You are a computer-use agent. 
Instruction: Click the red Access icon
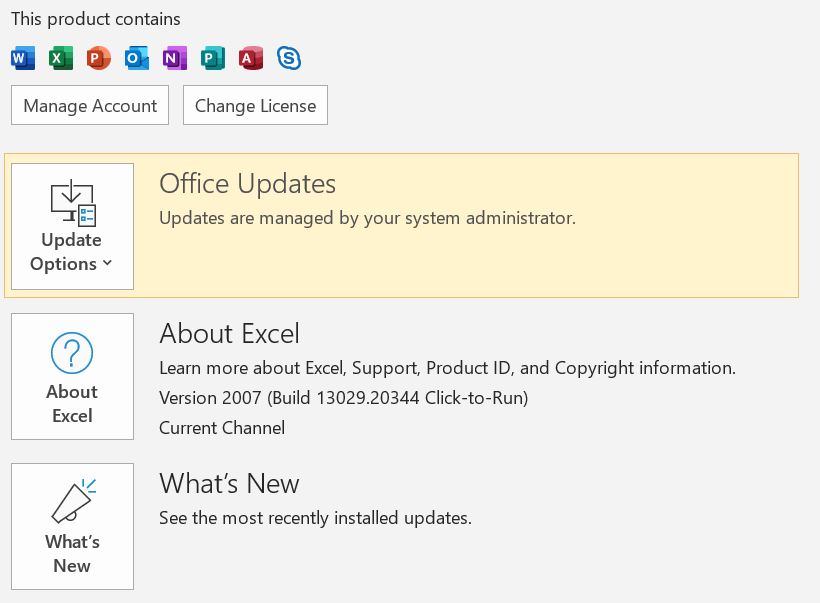pos(251,58)
